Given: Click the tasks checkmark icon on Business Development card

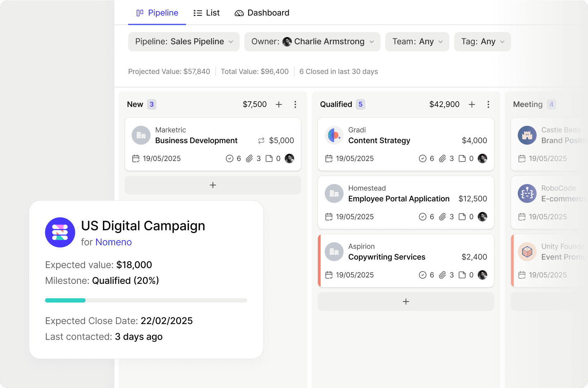Looking at the screenshot, I should [229, 159].
